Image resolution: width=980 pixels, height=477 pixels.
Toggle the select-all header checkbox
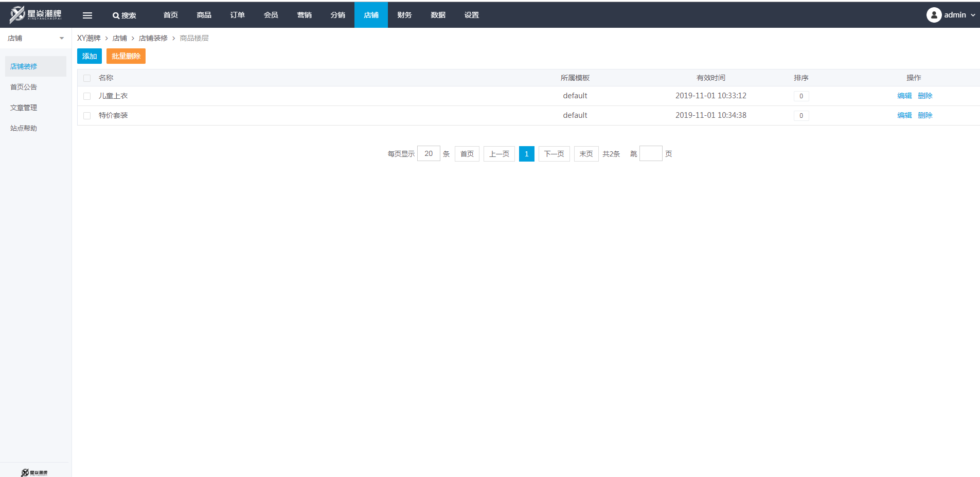click(87, 78)
